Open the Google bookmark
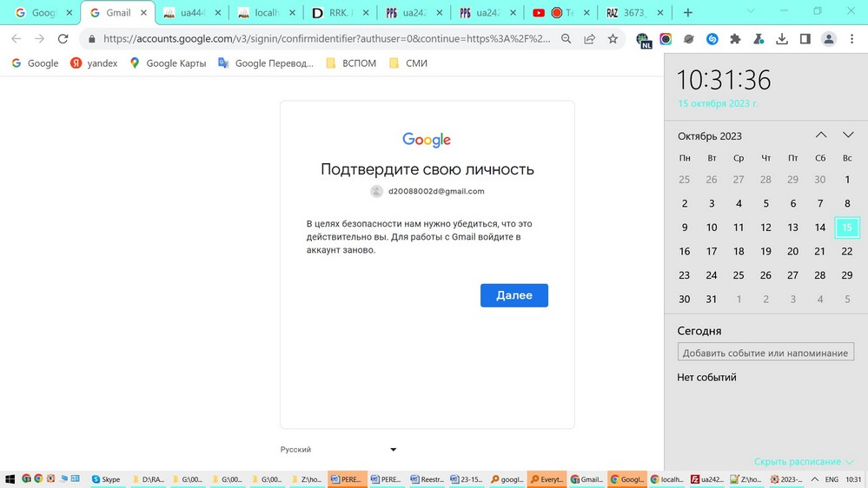Viewport: 868px width, 488px height. point(35,63)
